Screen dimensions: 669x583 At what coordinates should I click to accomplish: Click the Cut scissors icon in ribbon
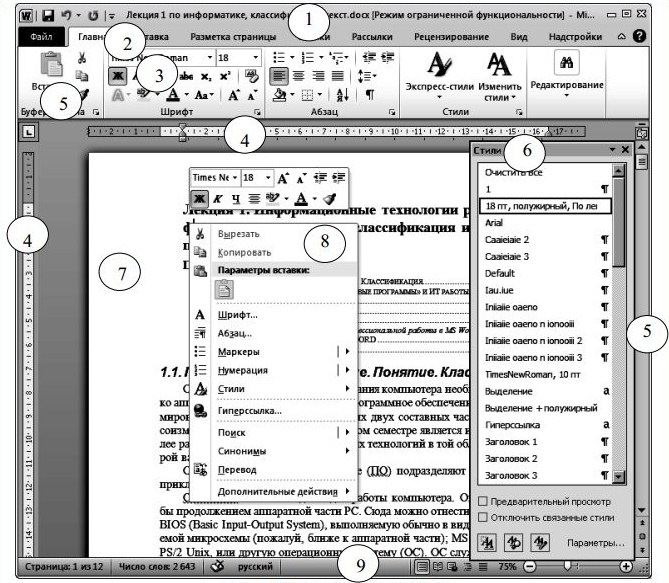[82, 58]
